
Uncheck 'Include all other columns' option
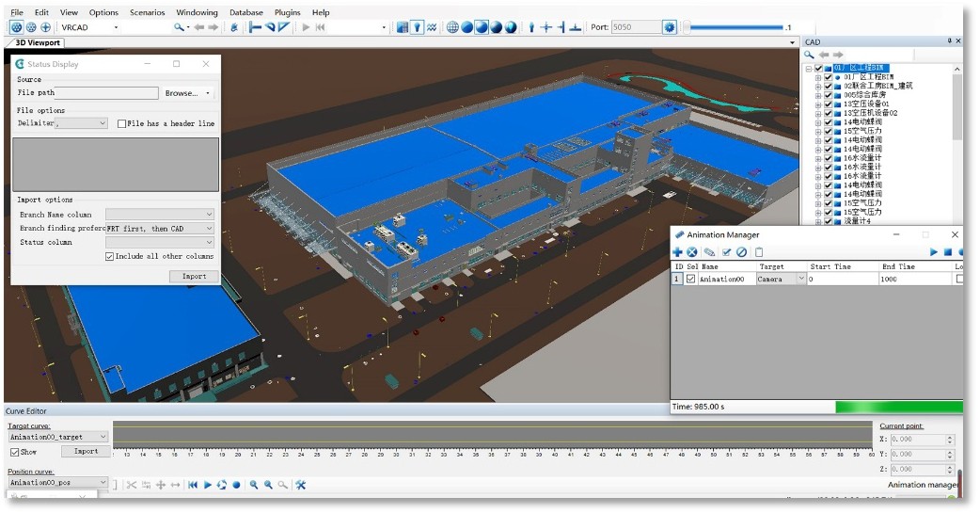110,256
